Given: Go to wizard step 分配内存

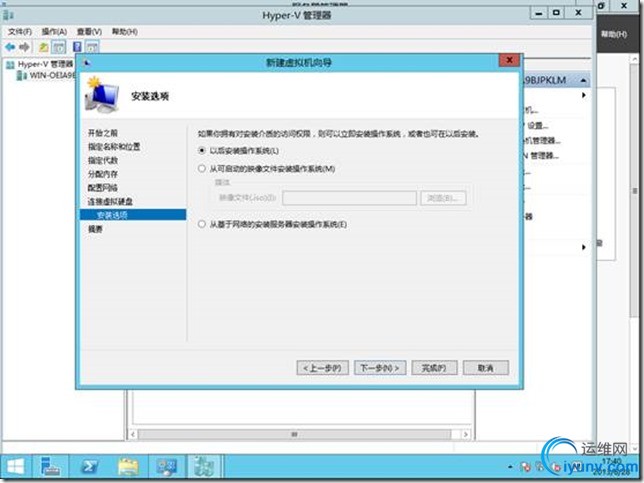Looking at the screenshot, I should pos(103,174).
